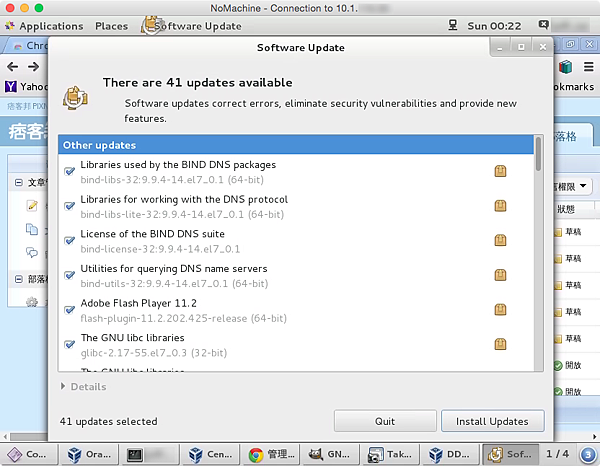Click the copy pages icon in sidebar
Screen dimensions: 600x466
tap(32, 230)
